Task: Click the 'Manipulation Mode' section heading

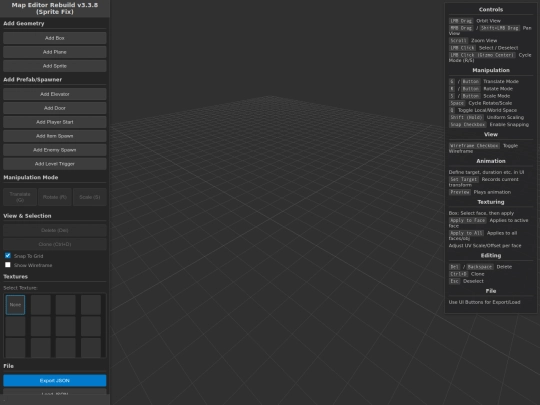Action: click(x=31, y=177)
